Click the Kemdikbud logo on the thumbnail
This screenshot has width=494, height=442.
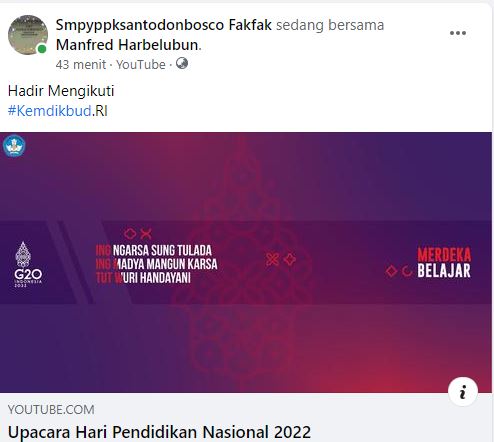pyautogui.click(x=14, y=146)
